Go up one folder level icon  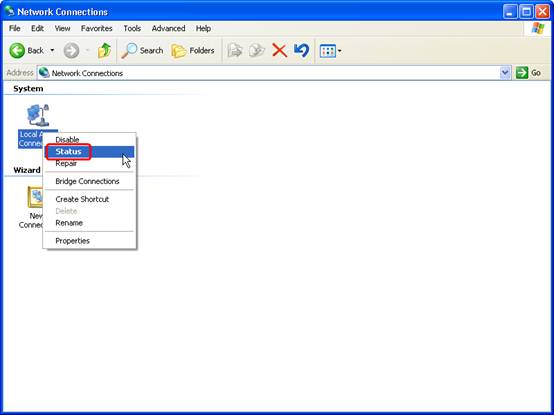pos(104,51)
